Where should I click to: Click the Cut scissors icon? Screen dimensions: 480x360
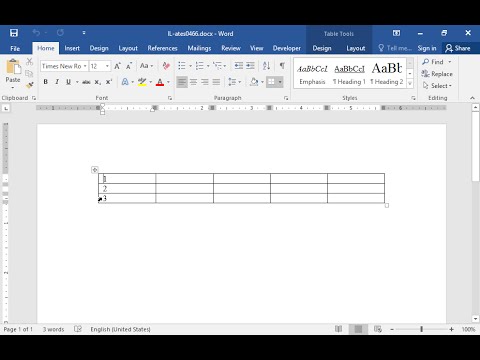pyautogui.click(x=30, y=62)
